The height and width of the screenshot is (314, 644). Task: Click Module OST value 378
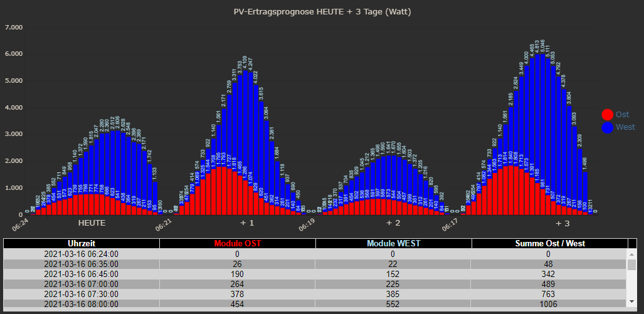point(238,295)
